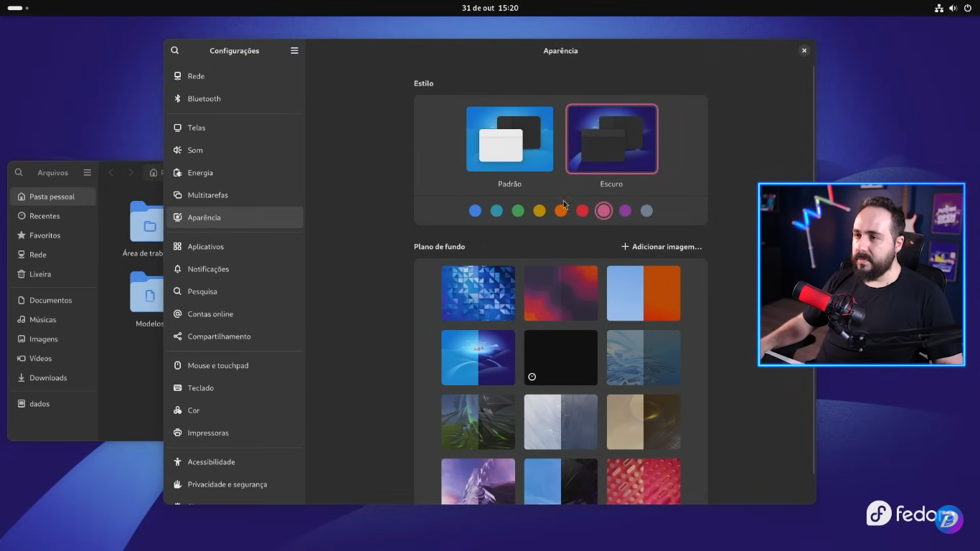Open the hamburger menu in Configurações
The width and height of the screenshot is (980, 551).
click(294, 50)
